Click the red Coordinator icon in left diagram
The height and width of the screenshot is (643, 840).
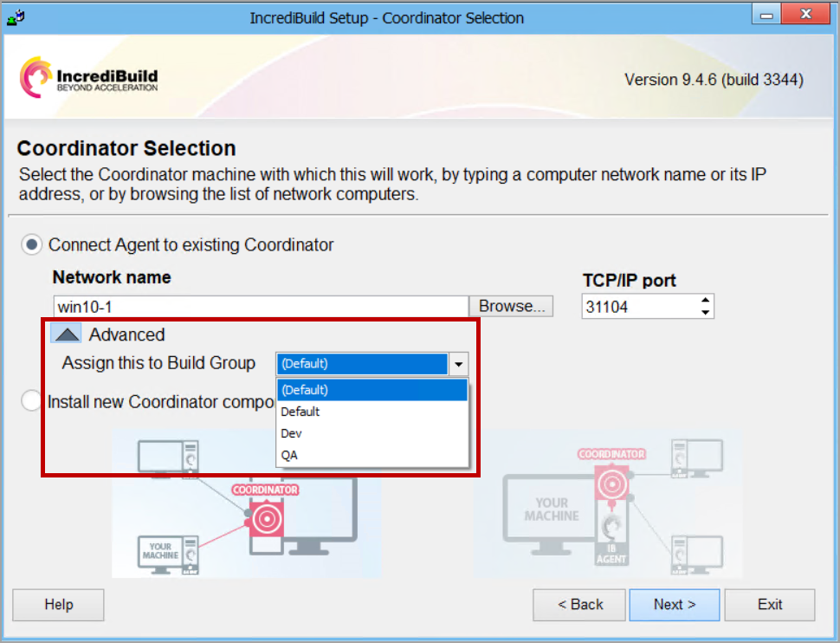(x=267, y=518)
